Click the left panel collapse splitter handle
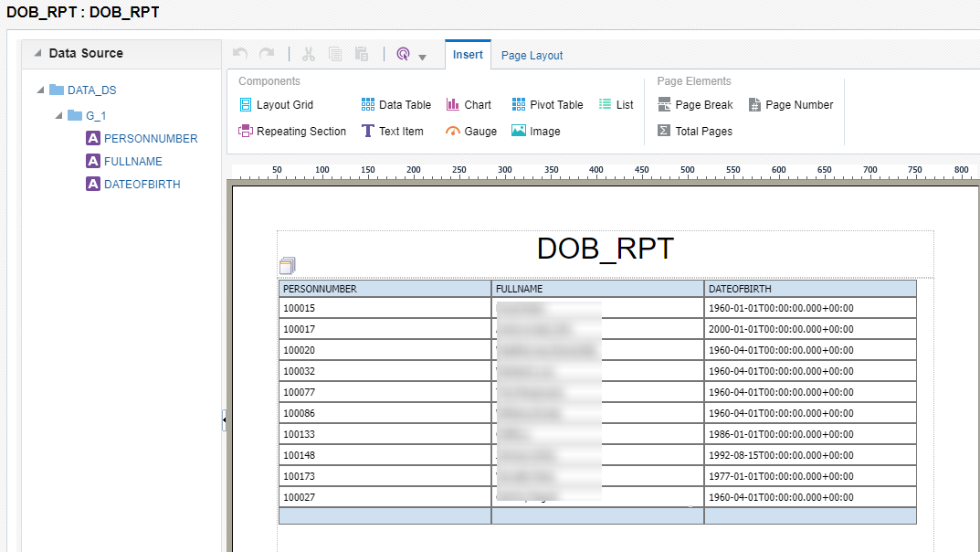980x552 pixels. click(224, 419)
